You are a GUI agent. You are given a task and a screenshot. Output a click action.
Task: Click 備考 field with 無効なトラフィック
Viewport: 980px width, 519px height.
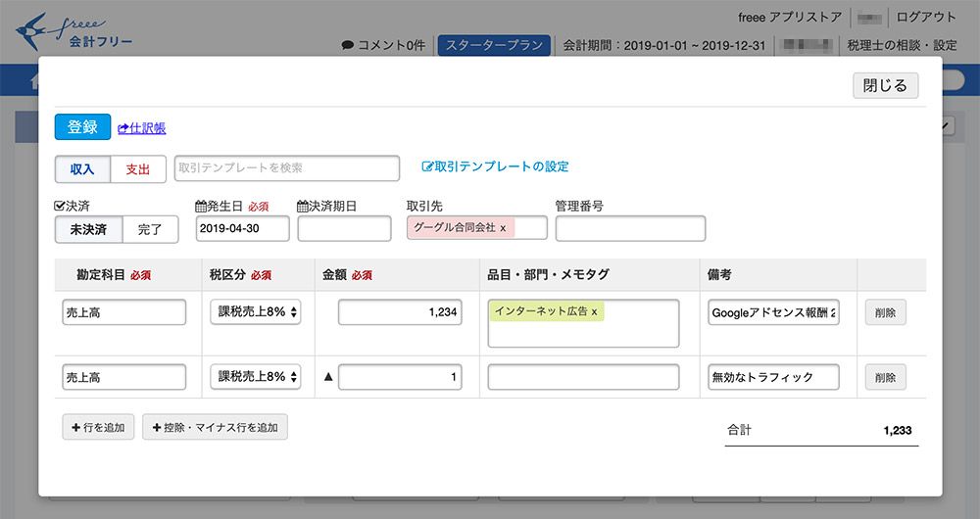coord(774,377)
